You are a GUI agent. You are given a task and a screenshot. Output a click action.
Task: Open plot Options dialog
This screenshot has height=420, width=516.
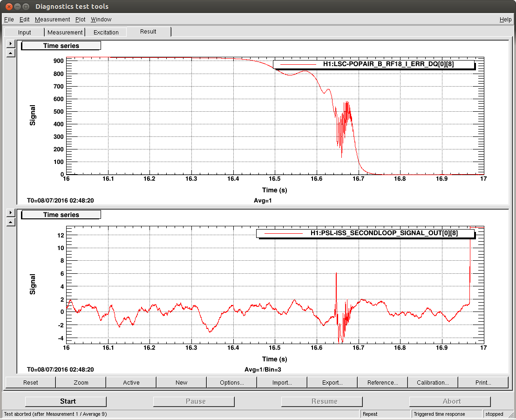point(231,382)
